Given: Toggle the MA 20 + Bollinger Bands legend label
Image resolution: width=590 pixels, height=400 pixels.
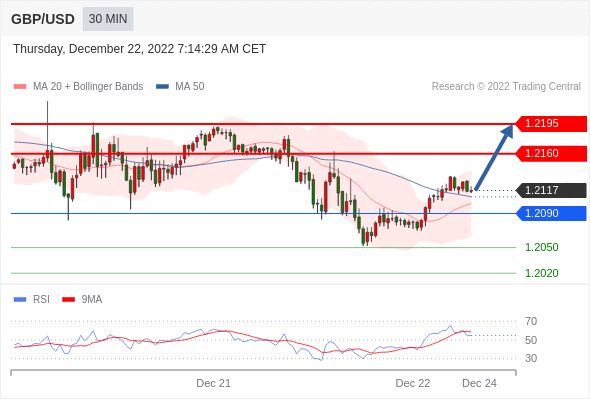Looking at the screenshot, I should (88, 87).
